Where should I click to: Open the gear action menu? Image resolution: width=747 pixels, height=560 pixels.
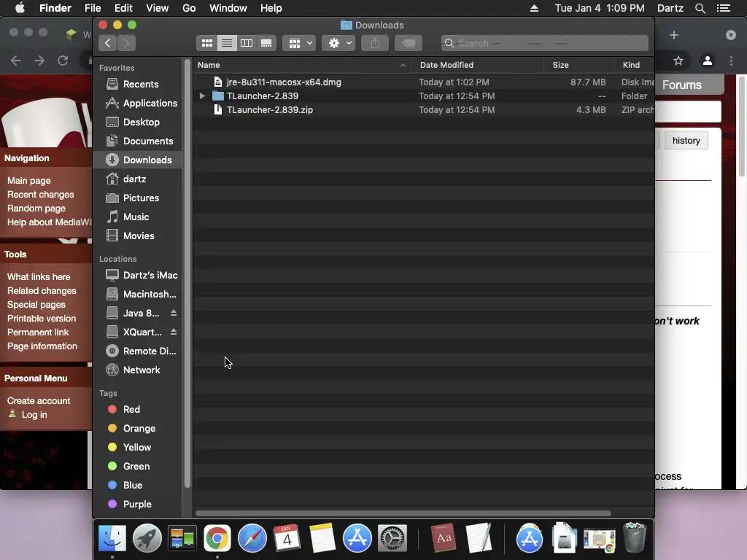pos(338,43)
